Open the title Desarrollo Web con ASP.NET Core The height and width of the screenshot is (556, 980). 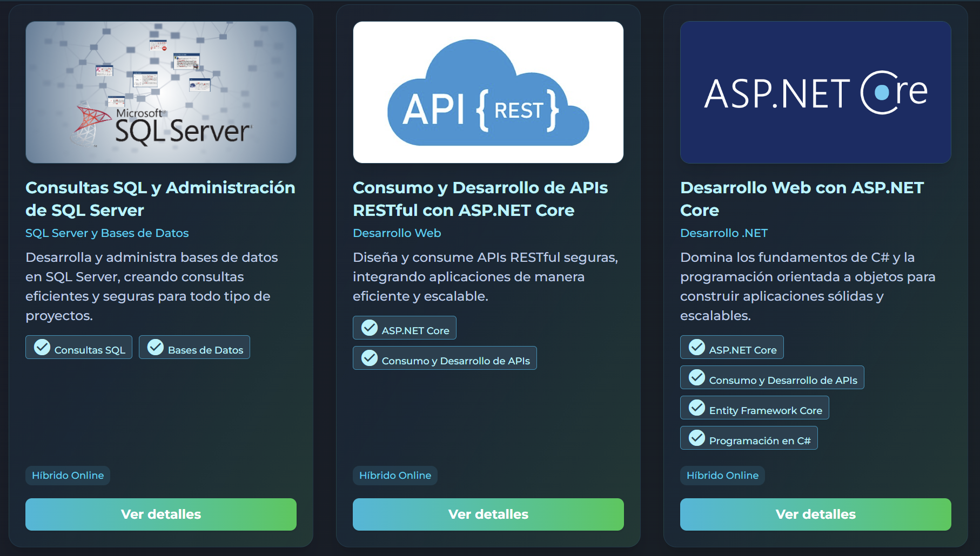pyautogui.click(x=802, y=199)
